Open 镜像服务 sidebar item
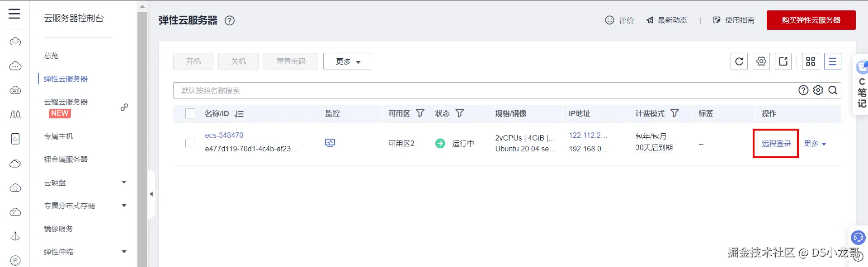 (58, 229)
